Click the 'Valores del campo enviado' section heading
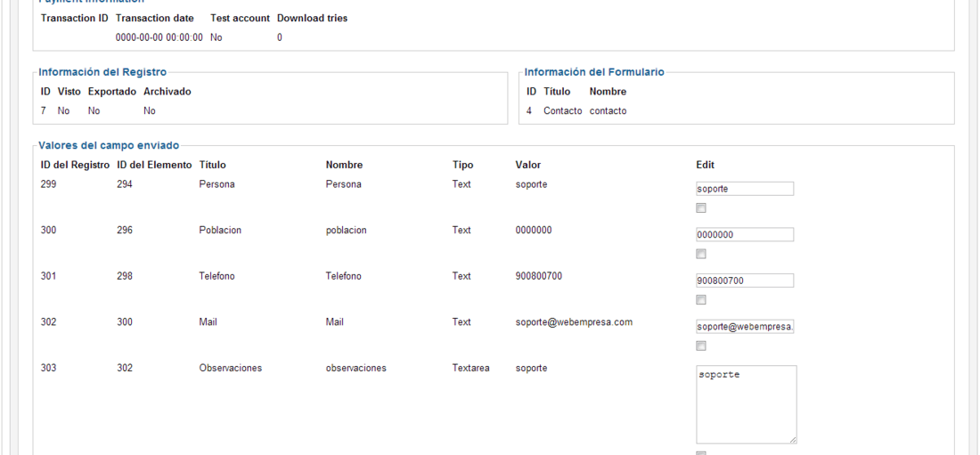 pos(109,145)
